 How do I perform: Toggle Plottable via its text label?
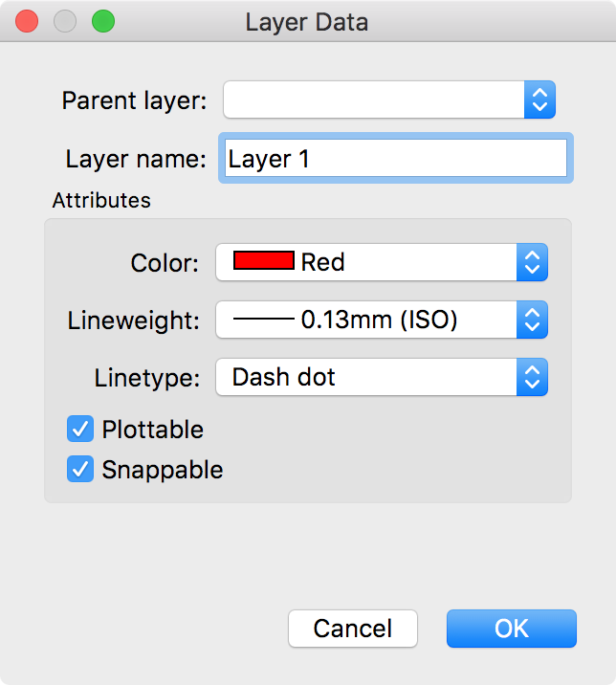point(153,430)
